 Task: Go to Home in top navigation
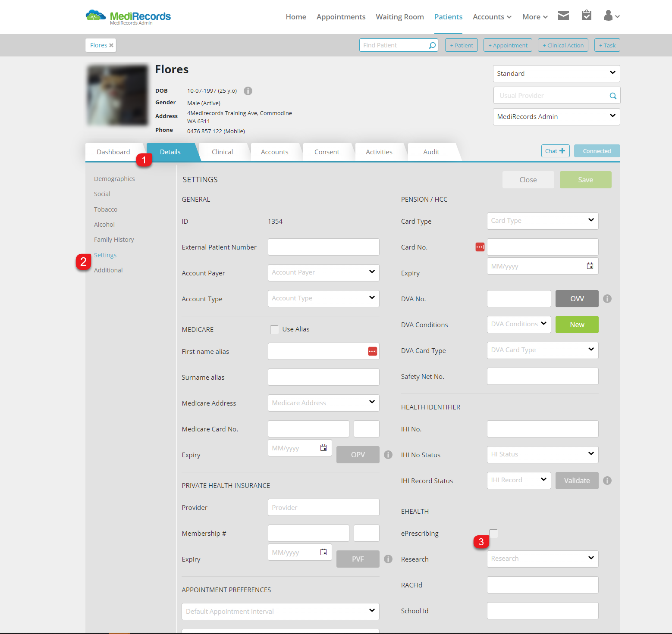click(296, 17)
